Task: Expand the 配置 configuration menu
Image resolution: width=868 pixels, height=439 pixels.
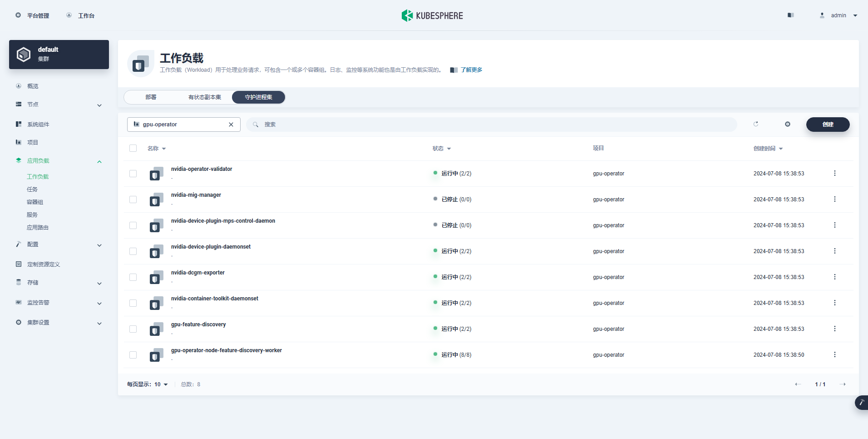Action: coord(59,244)
